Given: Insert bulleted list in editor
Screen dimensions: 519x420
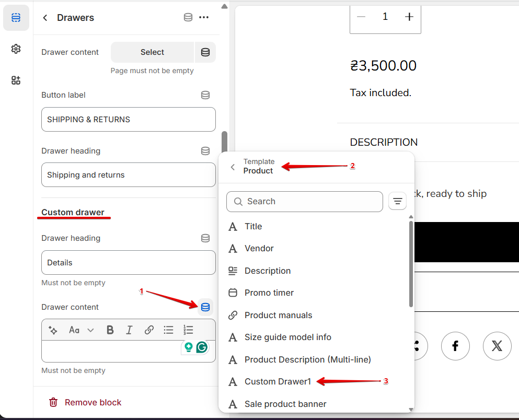Looking at the screenshot, I should coord(168,330).
